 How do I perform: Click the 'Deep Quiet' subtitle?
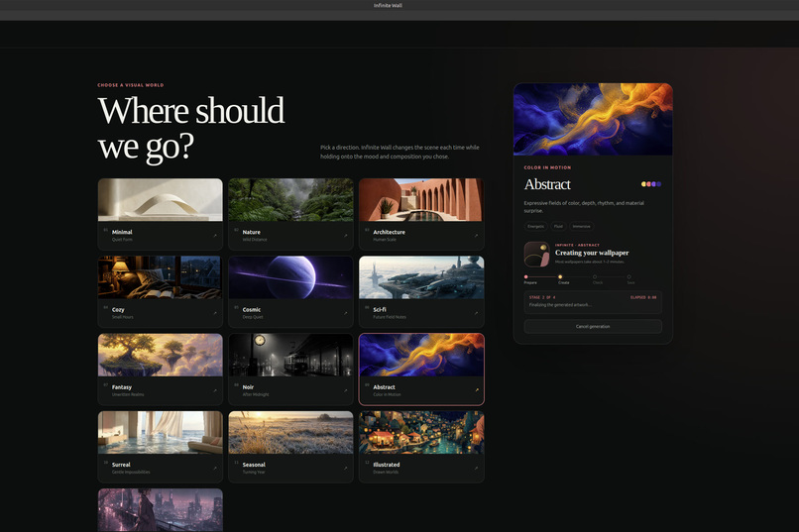[x=253, y=317]
